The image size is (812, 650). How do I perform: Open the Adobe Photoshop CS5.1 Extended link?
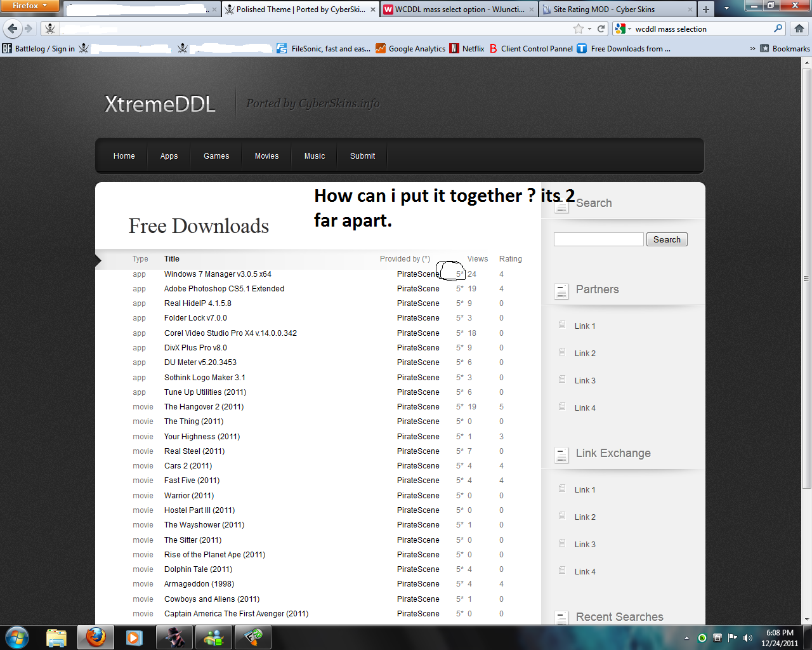(224, 289)
